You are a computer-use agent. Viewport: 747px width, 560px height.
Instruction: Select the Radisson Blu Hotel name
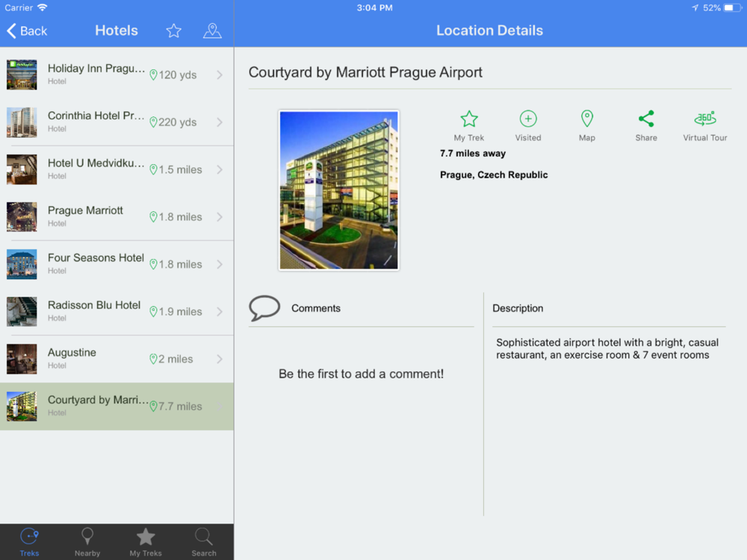click(94, 305)
